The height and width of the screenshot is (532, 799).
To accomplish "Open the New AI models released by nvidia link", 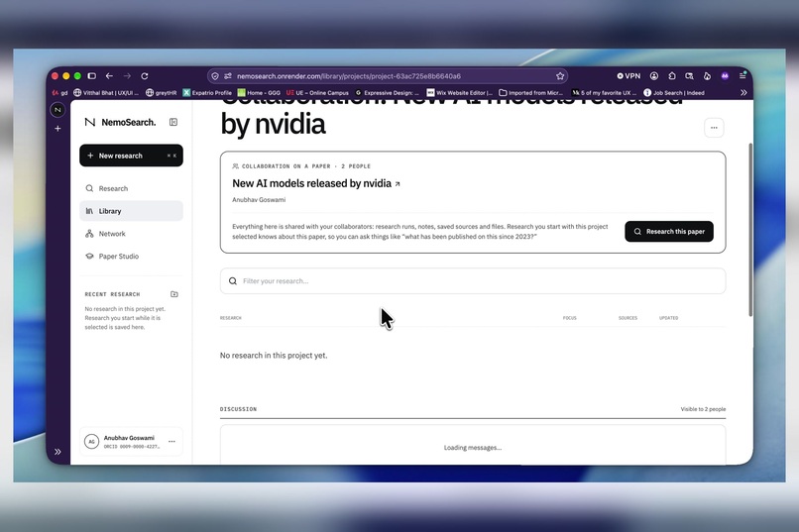I will [x=316, y=183].
